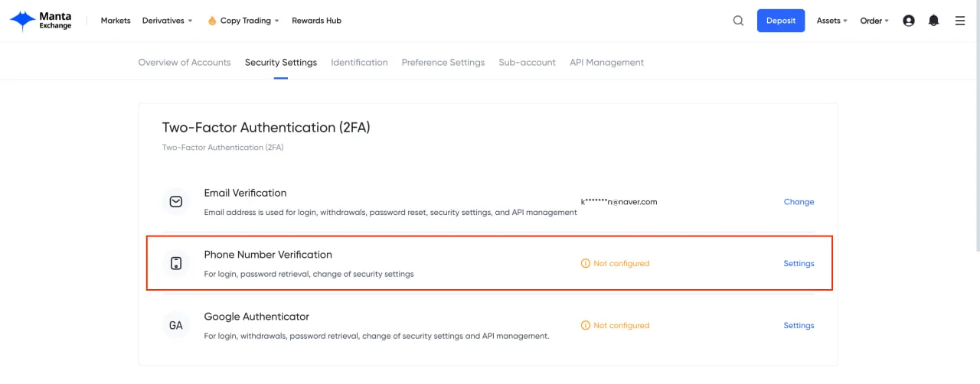Screen dimensions: 980x384
Task: Click the Copy Trading flame icon
Action: tap(212, 21)
